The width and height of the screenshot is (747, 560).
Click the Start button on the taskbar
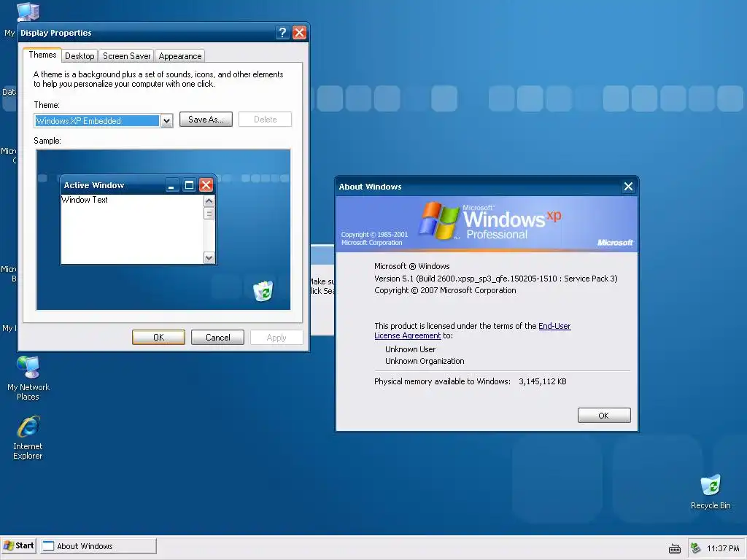click(x=19, y=545)
